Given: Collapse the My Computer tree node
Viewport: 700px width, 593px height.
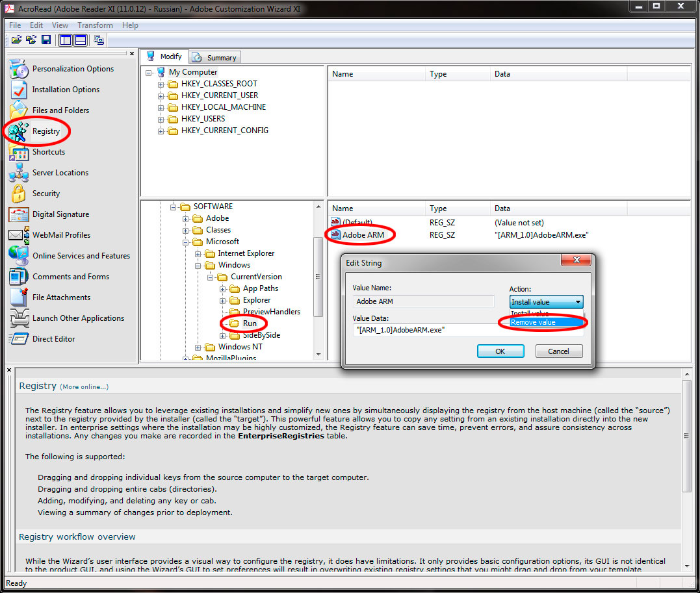Looking at the screenshot, I should [148, 73].
